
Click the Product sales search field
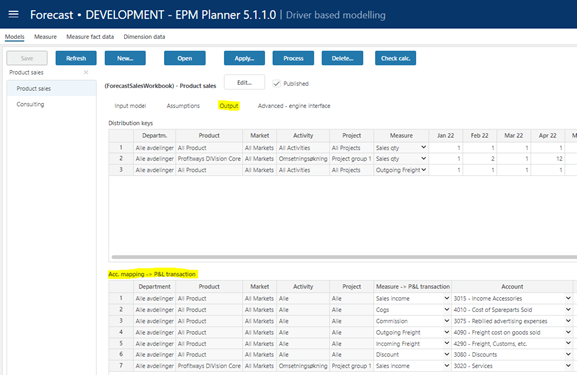click(44, 72)
